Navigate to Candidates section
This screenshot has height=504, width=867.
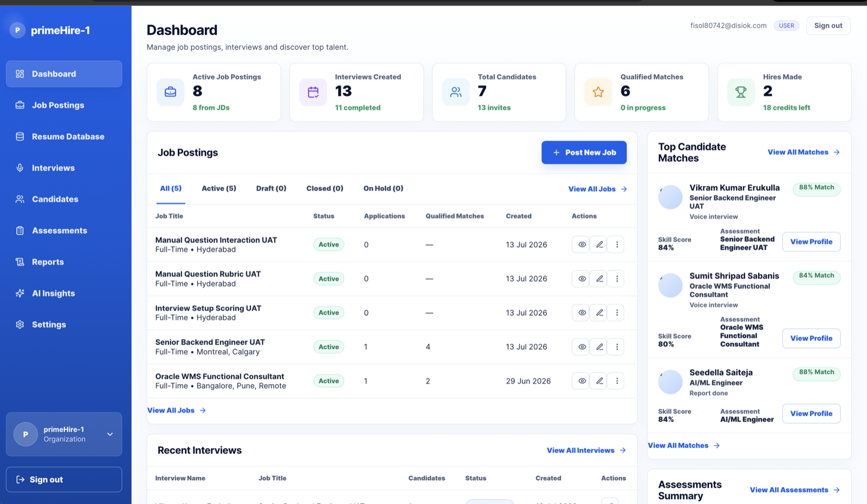coord(64,199)
